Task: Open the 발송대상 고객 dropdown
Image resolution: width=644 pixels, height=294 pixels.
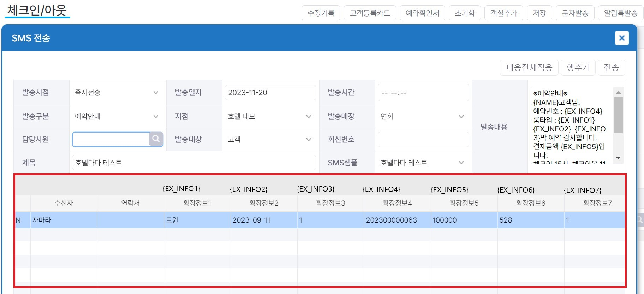Action: coord(270,139)
